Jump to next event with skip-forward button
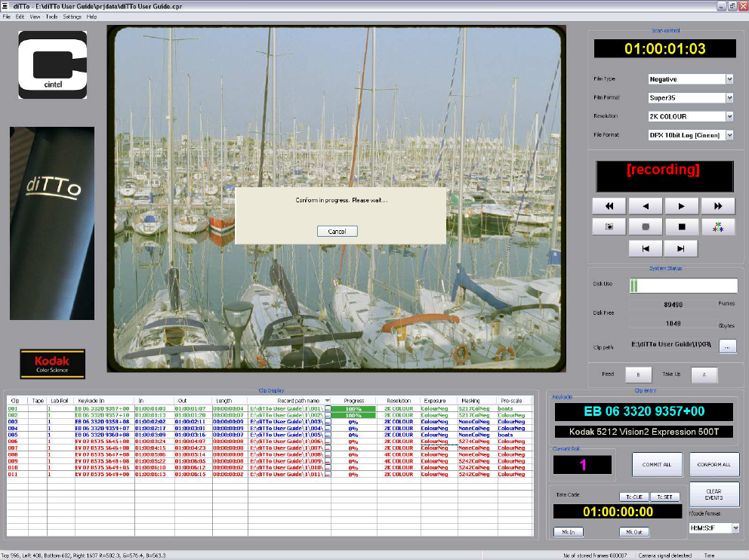This screenshot has width=749, height=560. coord(681,248)
